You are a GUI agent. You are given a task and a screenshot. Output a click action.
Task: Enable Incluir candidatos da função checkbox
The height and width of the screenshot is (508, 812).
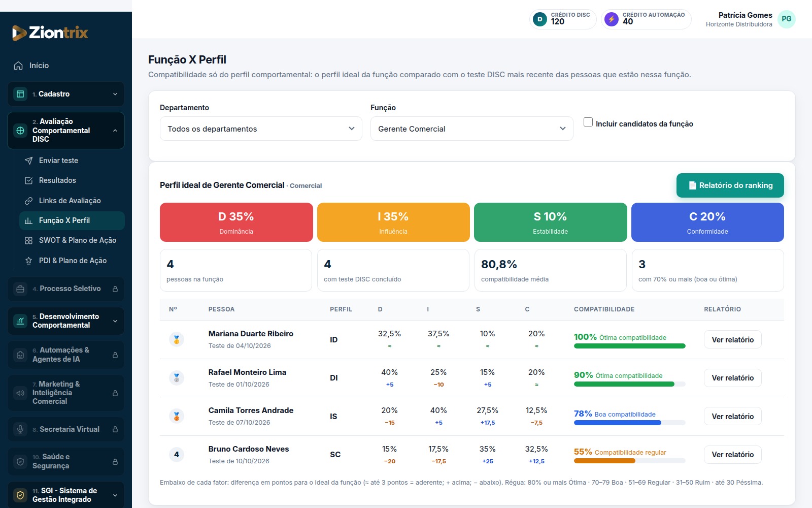click(588, 122)
